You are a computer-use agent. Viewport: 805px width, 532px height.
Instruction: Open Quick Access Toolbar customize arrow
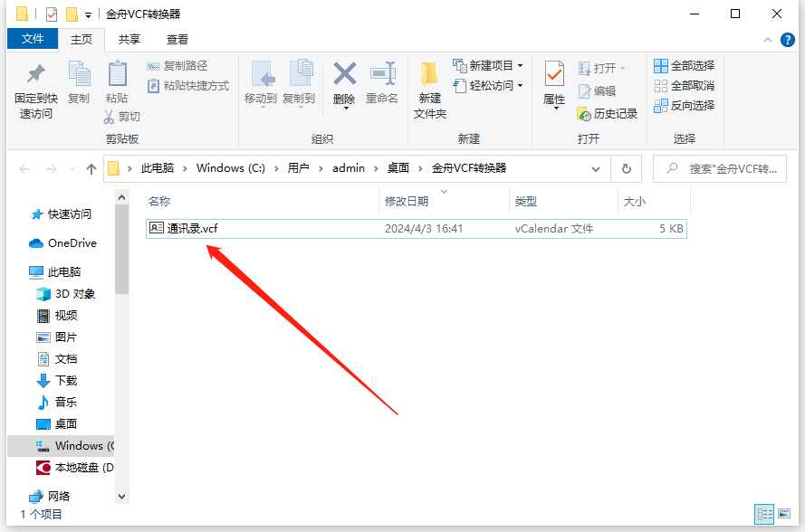(x=89, y=14)
